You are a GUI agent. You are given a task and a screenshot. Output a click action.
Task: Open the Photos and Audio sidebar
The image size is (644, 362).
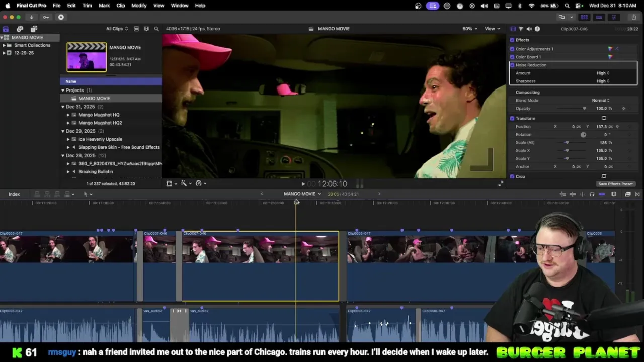20,29
